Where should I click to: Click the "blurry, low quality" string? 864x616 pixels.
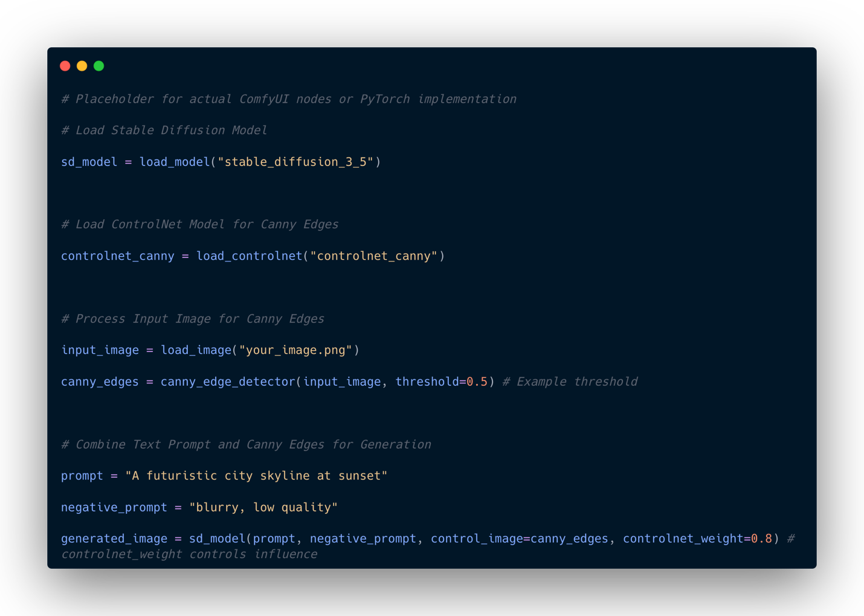click(263, 507)
